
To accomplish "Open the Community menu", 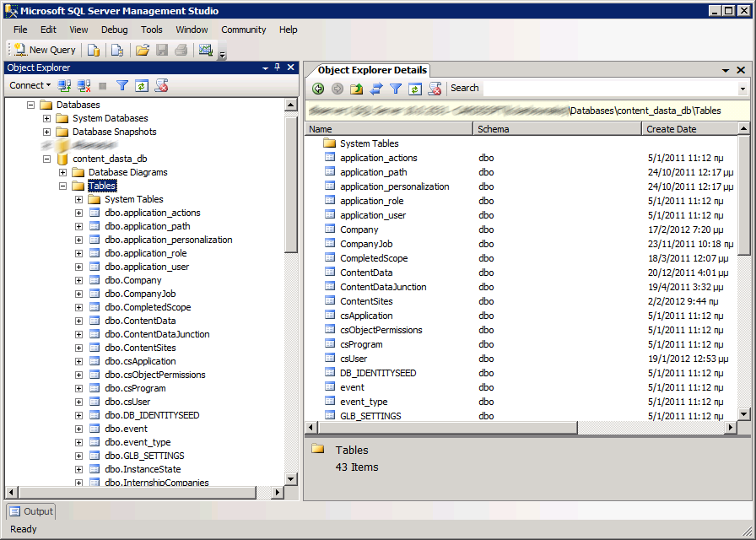I will [244, 30].
